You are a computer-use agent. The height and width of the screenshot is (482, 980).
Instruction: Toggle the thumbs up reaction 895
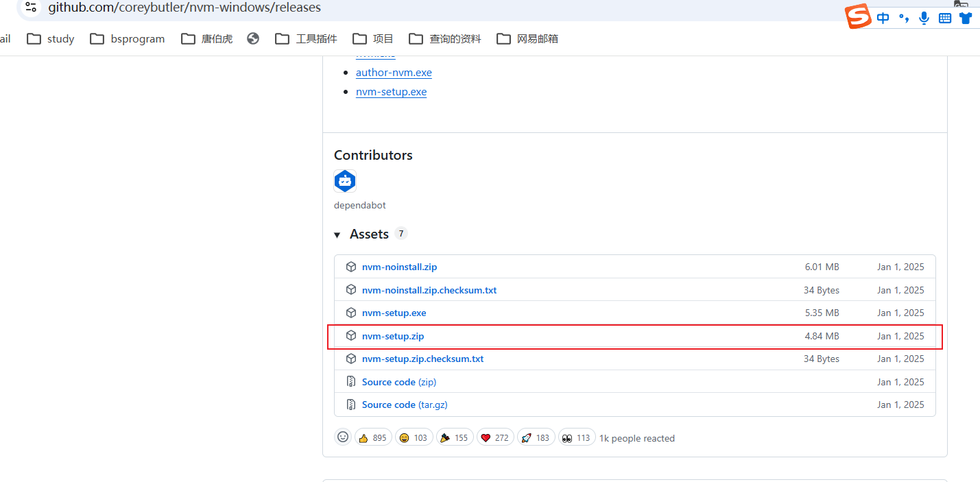(x=373, y=437)
